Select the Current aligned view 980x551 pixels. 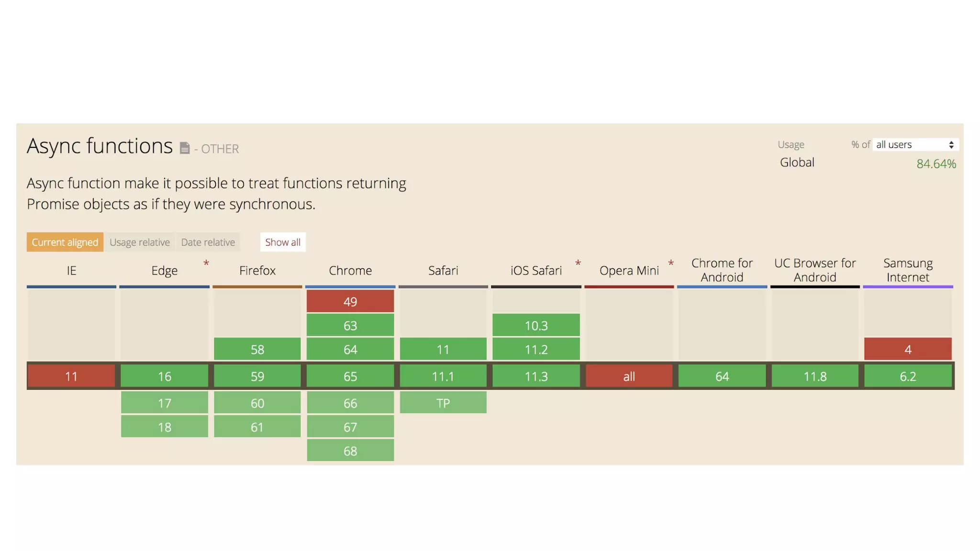click(65, 242)
